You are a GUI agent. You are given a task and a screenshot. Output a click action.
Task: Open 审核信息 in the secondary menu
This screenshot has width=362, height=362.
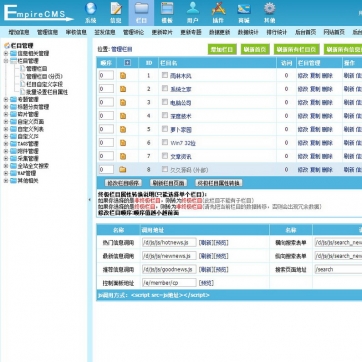point(76,32)
